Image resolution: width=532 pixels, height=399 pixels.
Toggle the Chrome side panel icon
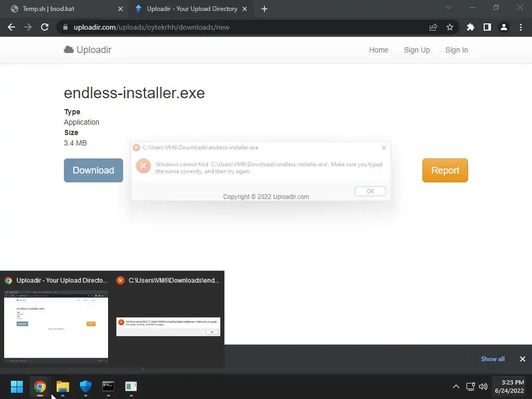click(487, 27)
